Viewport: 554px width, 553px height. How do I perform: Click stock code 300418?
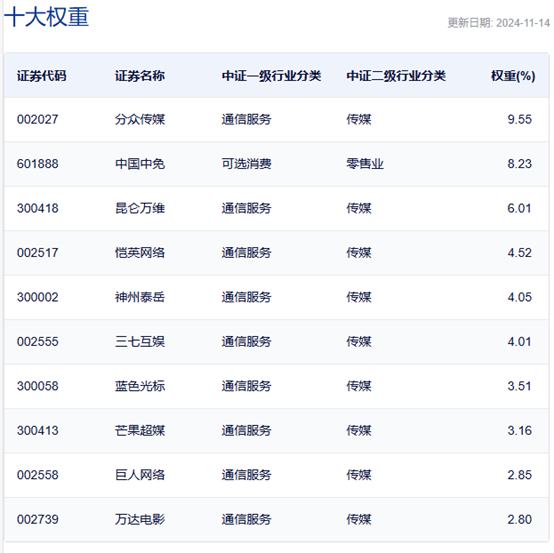(37, 208)
